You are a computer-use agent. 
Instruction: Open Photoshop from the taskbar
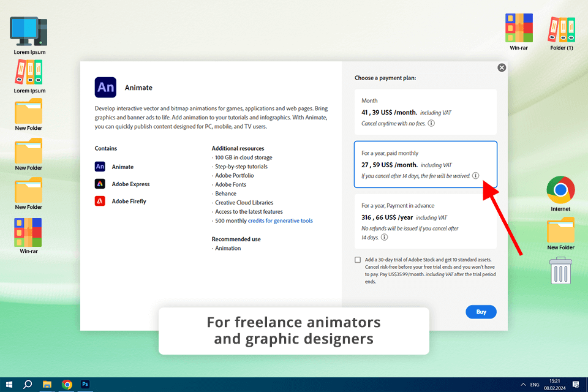85,384
